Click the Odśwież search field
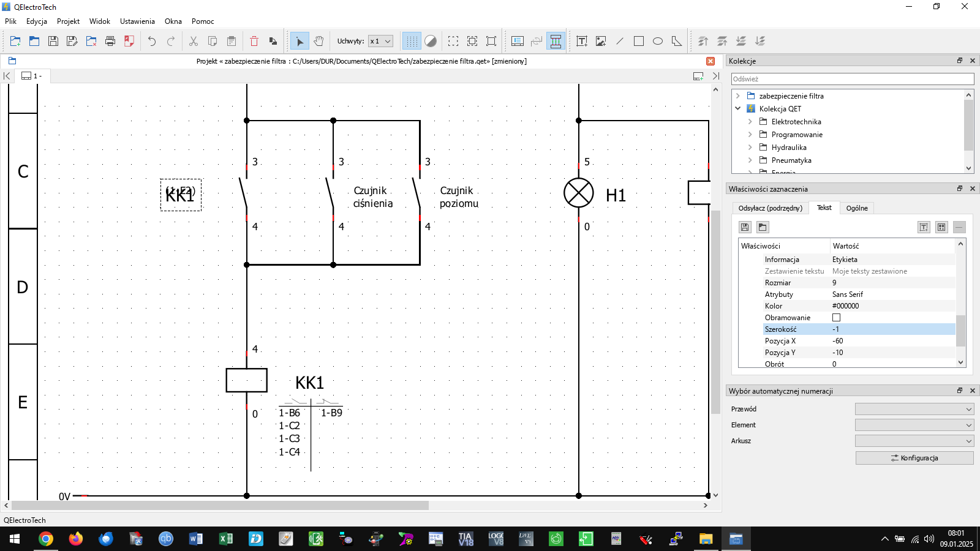Image resolution: width=980 pixels, height=551 pixels. coord(852,79)
